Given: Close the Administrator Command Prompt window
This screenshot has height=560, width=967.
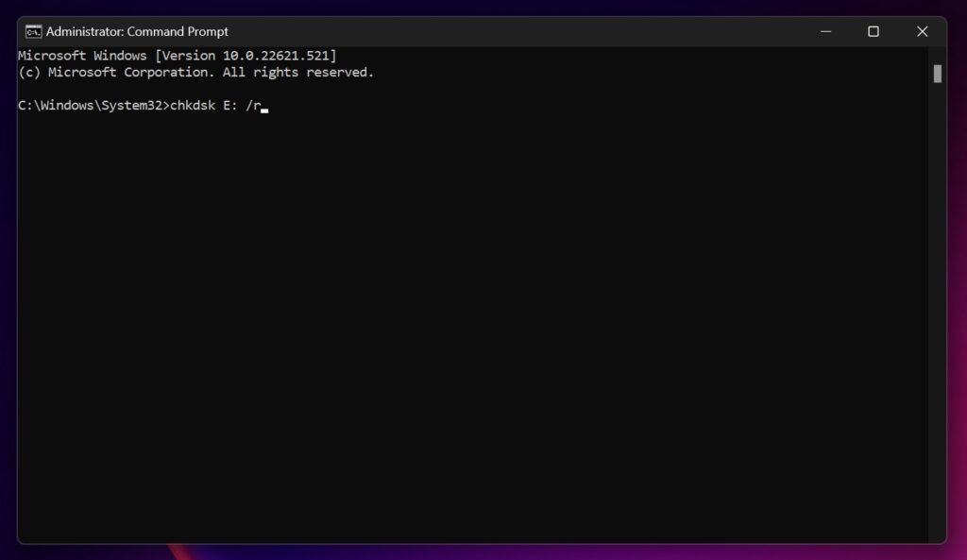Looking at the screenshot, I should 922,31.
